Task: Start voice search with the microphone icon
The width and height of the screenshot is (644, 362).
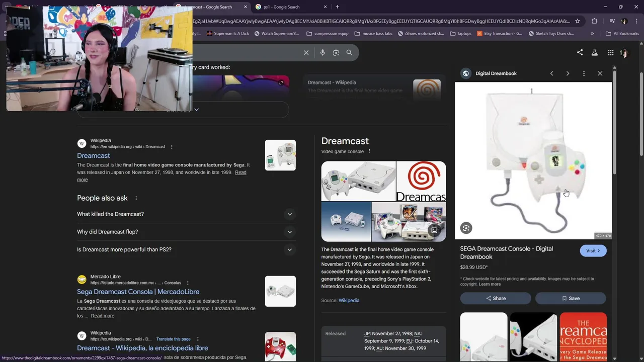Action: pyautogui.click(x=323, y=52)
